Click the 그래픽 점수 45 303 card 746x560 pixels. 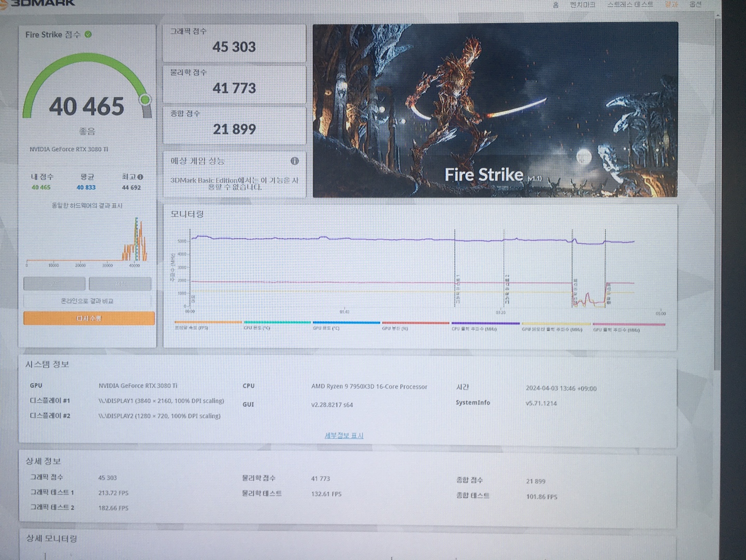234,43
